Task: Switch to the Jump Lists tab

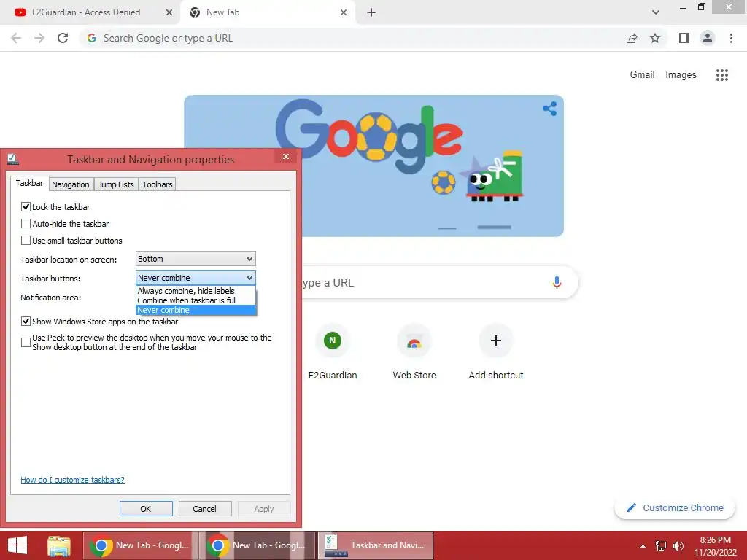Action: point(116,184)
